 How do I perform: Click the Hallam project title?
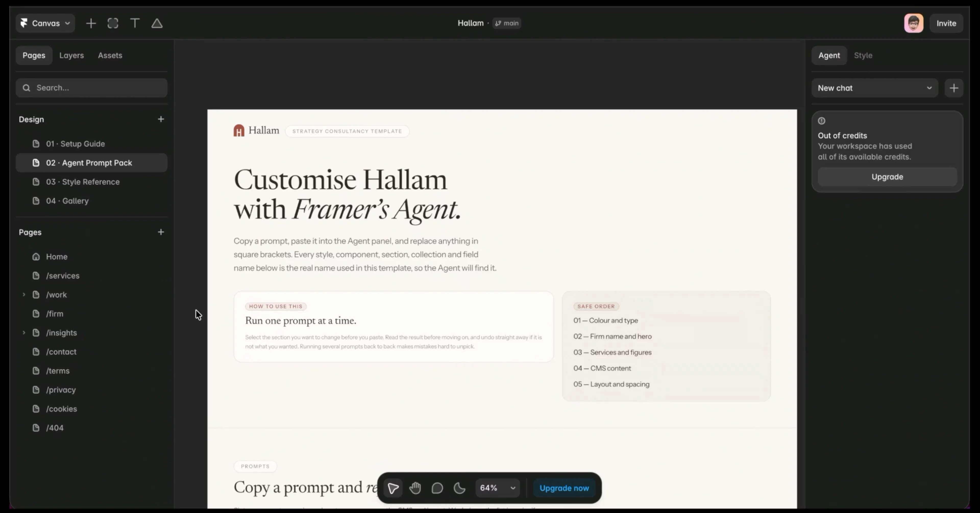470,23
